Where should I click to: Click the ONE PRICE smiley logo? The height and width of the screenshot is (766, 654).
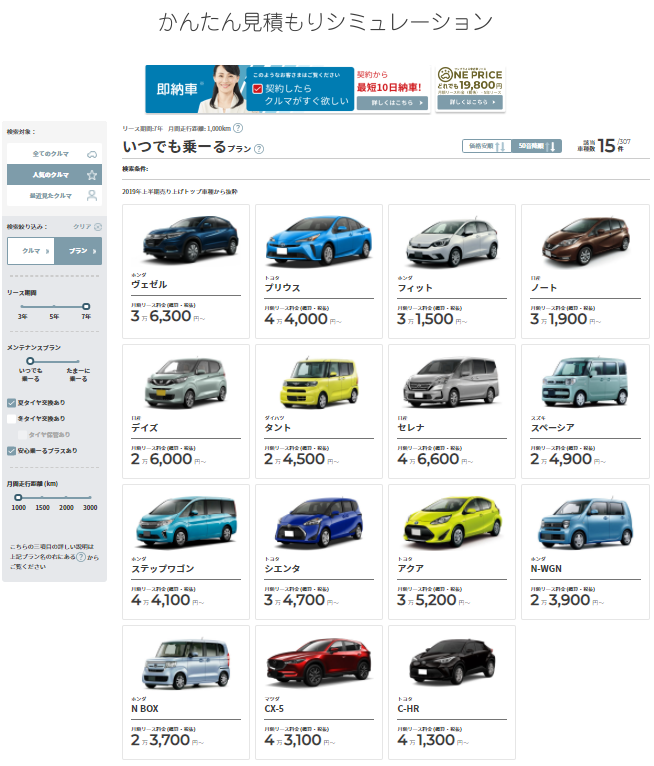pyautogui.click(x=445, y=74)
